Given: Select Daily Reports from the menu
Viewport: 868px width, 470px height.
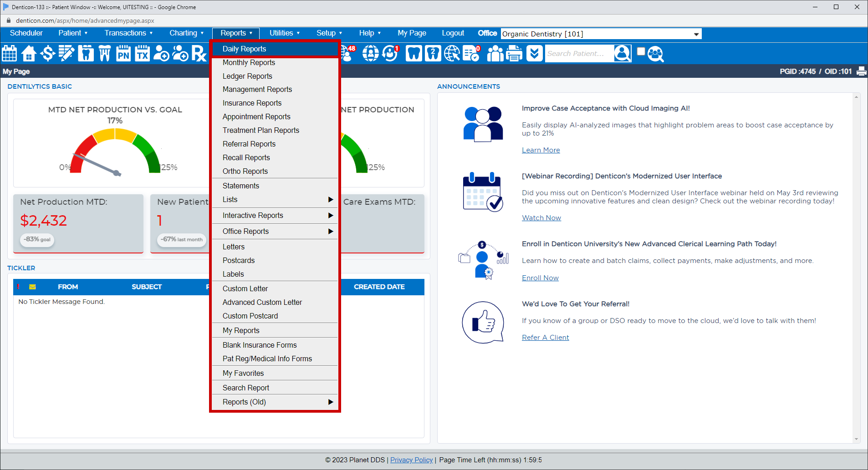Looking at the screenshot, I should click(x=275, y=49).
